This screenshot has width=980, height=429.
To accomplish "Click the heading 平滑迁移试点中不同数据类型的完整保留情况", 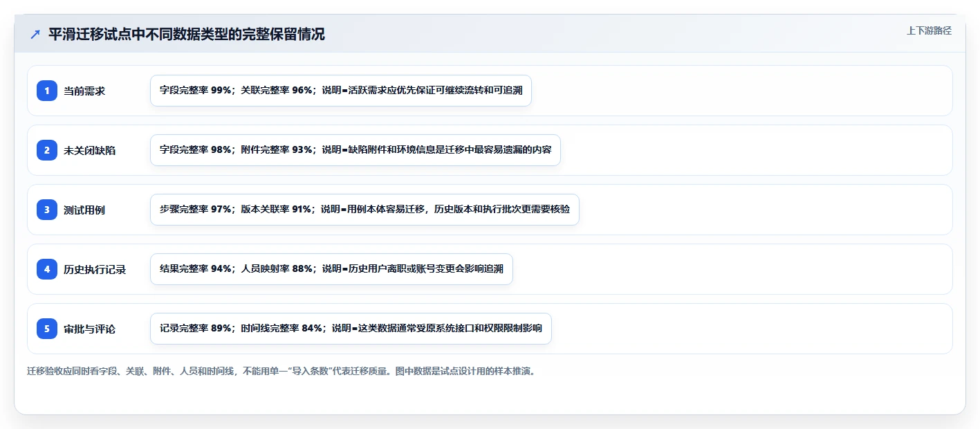I will click(187, 35).
